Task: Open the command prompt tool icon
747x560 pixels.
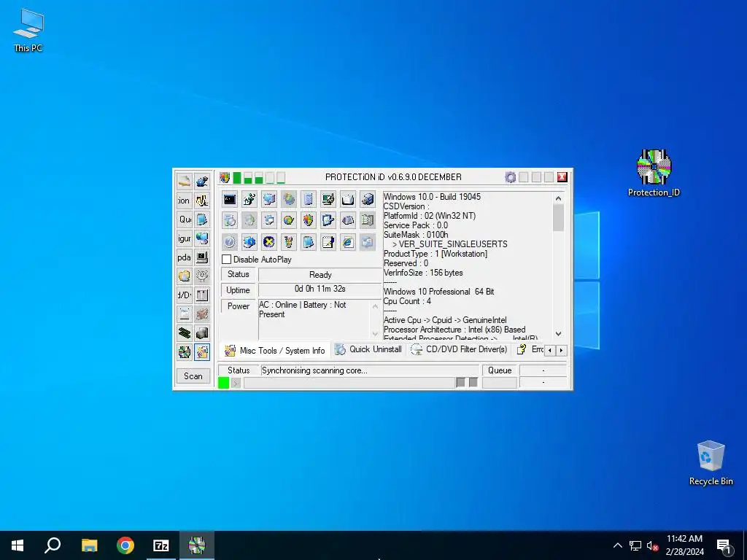Action: pos(230,199)
